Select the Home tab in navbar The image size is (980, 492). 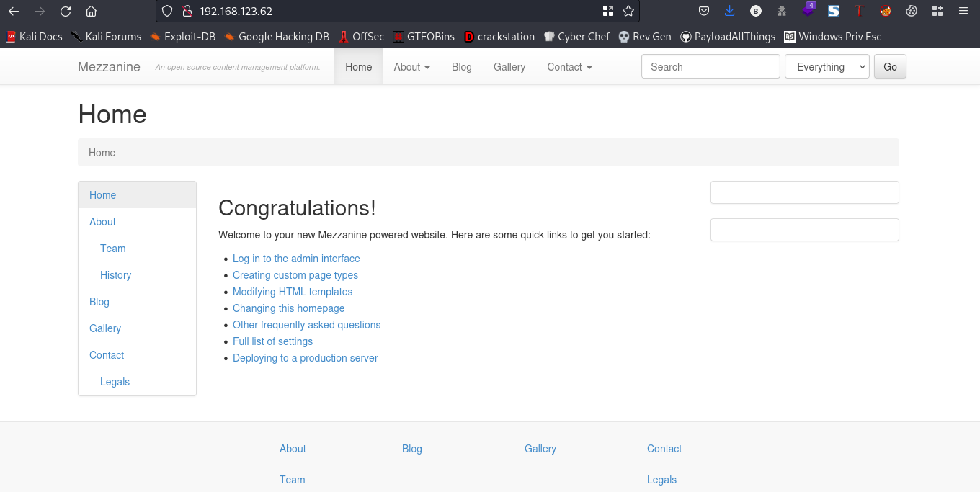coord(359,67)
